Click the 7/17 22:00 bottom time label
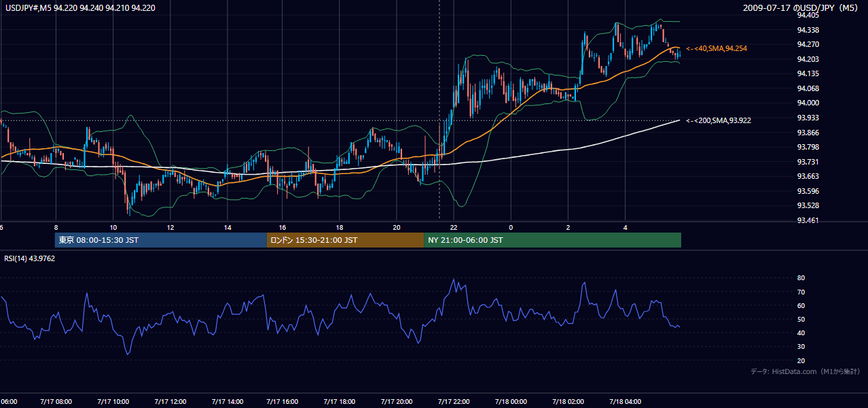This screenshot has height=408, width=868. 454,401
